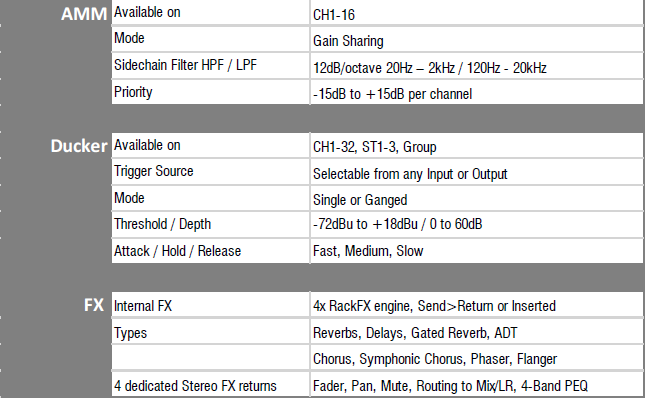Image resolution: width=645 pixels, height=398 pixels.
Task: Click the Fast, Medium, Slow cell
Action: 477,251
